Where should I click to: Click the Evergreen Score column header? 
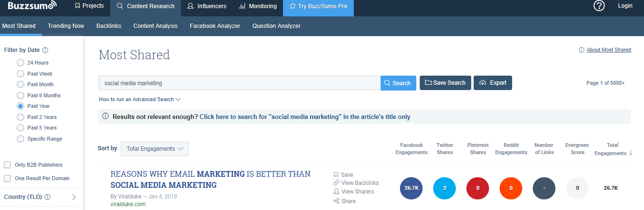coord(577,149)
